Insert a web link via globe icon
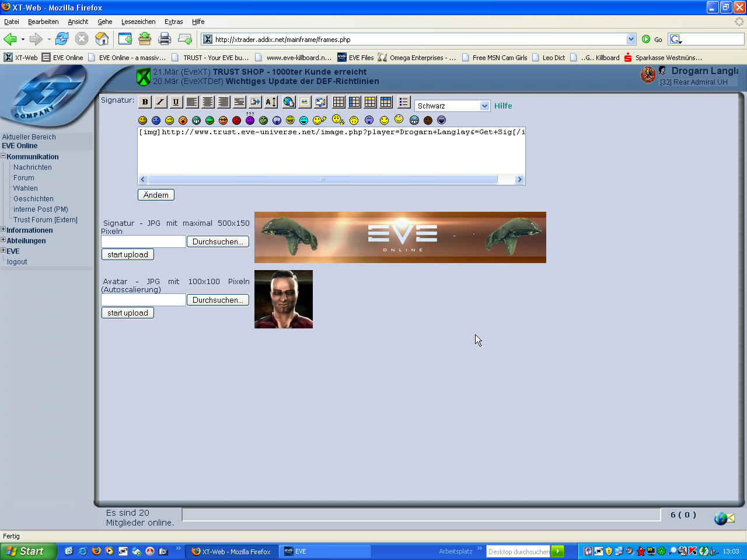 [289, 102]
